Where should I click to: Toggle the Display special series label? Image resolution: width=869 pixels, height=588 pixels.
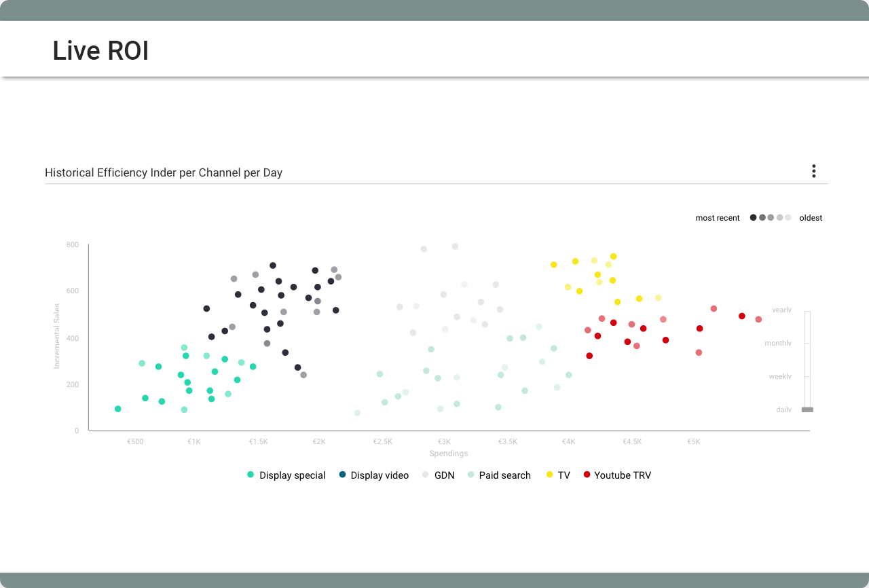pyautogui.click(x=293, y=476)
